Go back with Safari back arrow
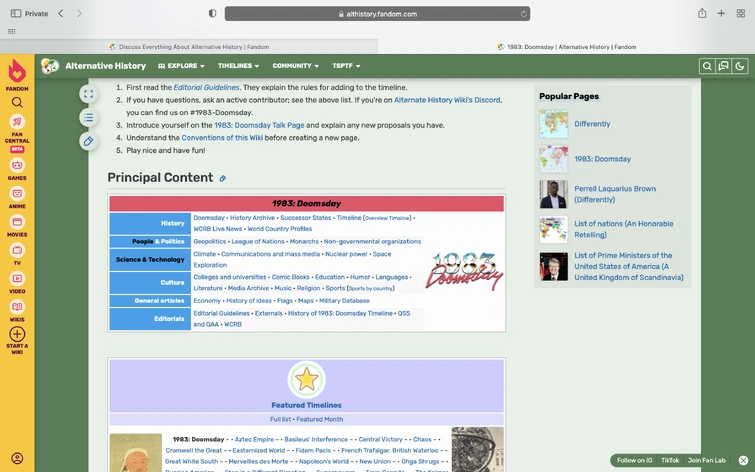Screen dimensions: 755x472 pyautogui.click(x=61, y=13)
